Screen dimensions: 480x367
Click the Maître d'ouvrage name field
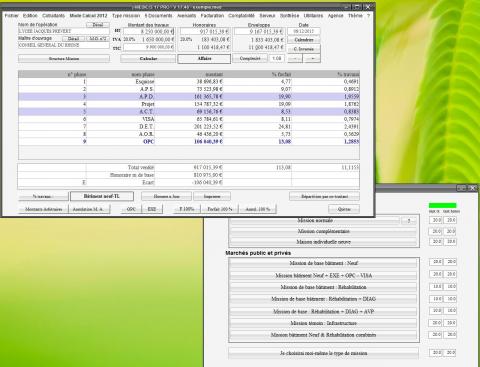click(64, 45)
